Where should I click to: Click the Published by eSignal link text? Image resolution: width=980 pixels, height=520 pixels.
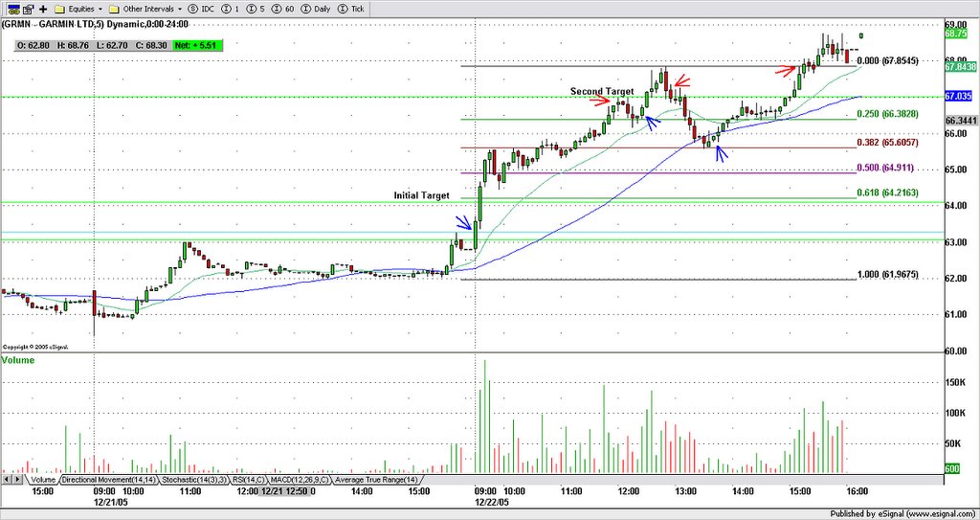point(903,513)
